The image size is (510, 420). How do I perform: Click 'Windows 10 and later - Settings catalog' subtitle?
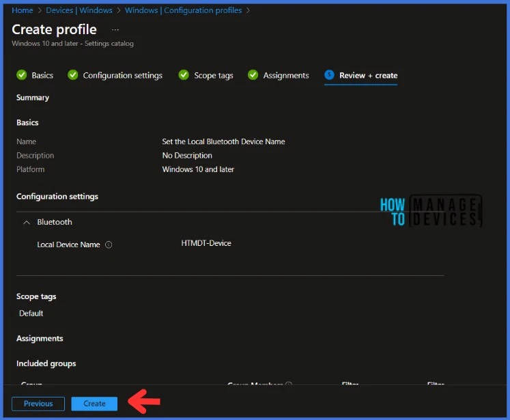tap(72, 44)
